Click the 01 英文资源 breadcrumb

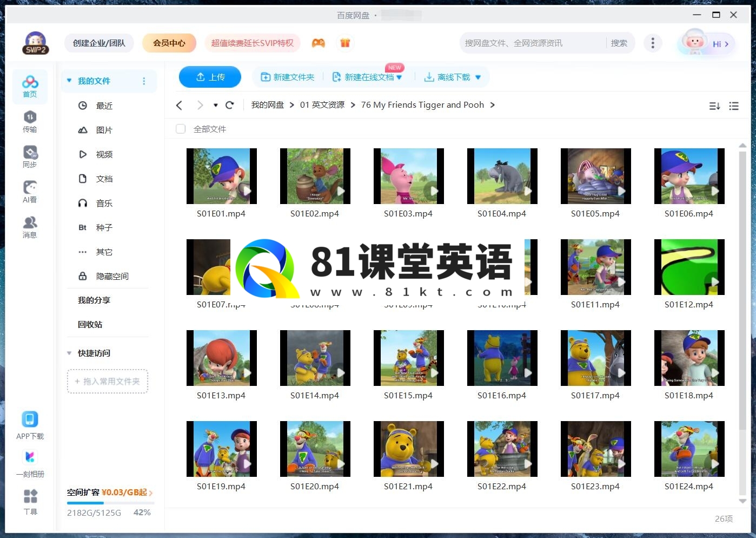(x=322, y=105)
